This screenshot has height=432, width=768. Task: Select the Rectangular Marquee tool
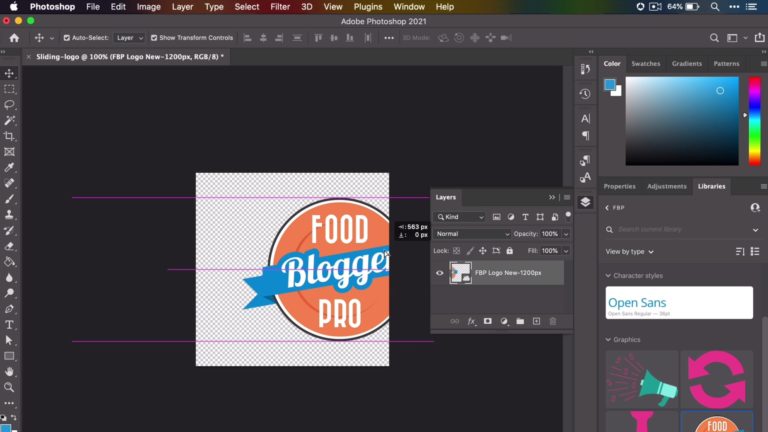(x=9, y=89)
